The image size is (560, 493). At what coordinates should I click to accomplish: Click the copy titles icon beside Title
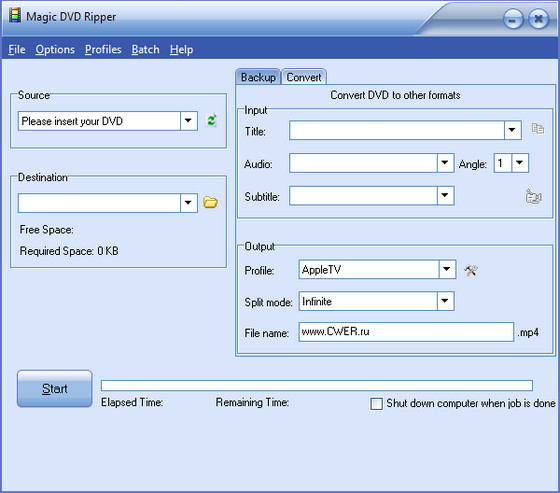[x=538, y=129]
